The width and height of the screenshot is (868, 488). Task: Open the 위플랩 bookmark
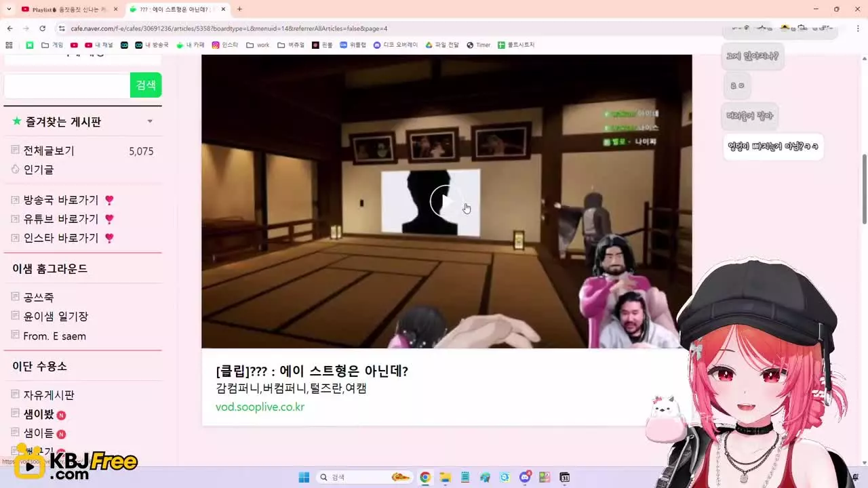(x=353, y=45)
